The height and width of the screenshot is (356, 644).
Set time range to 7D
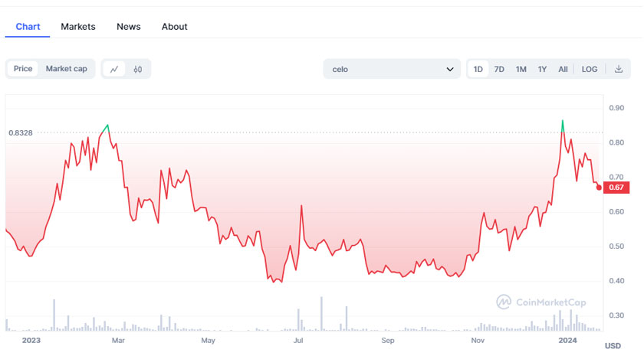click(x=499, y=69)
